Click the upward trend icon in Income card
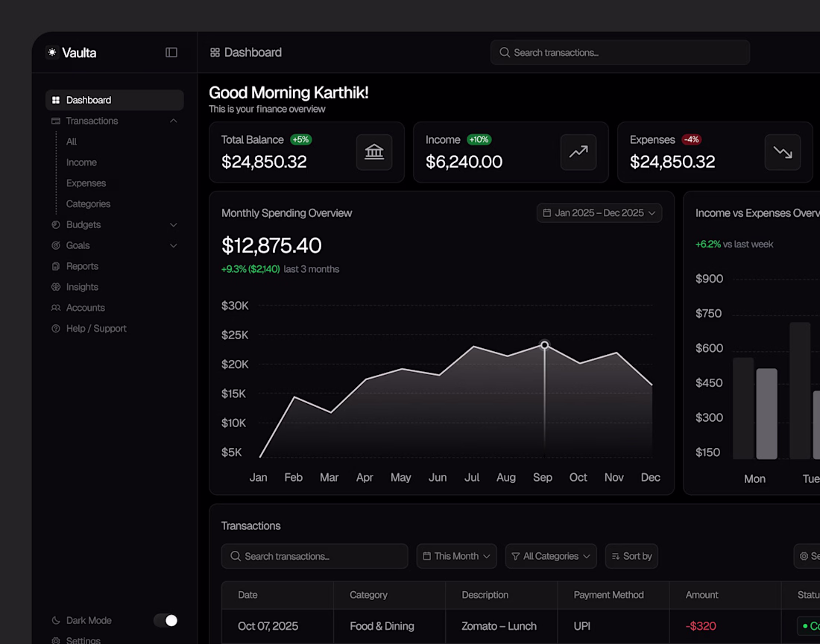 click(578, 152)
